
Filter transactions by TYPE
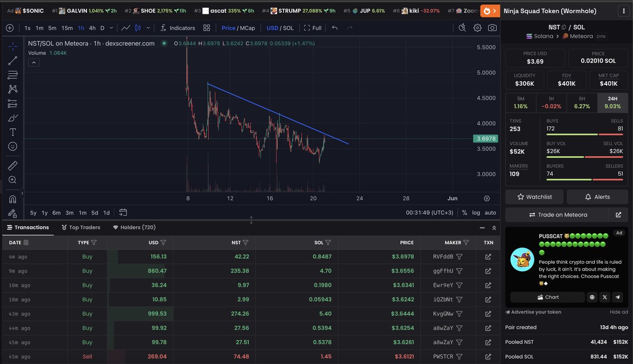pos(94,243)
